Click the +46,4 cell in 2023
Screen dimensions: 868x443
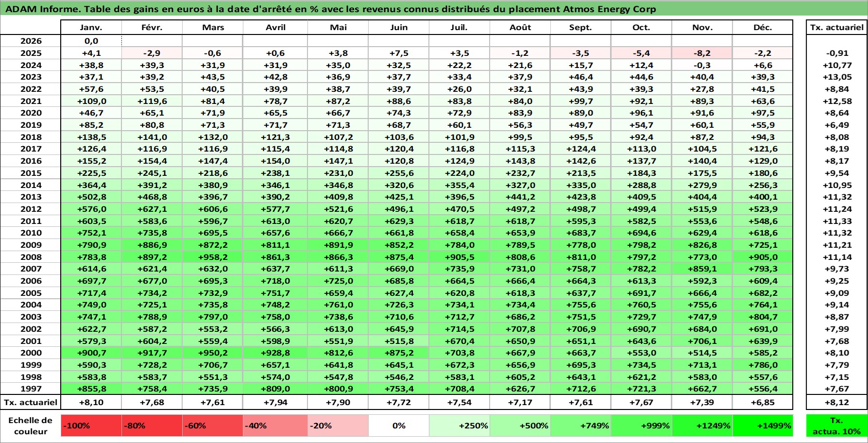pos(581,77)
